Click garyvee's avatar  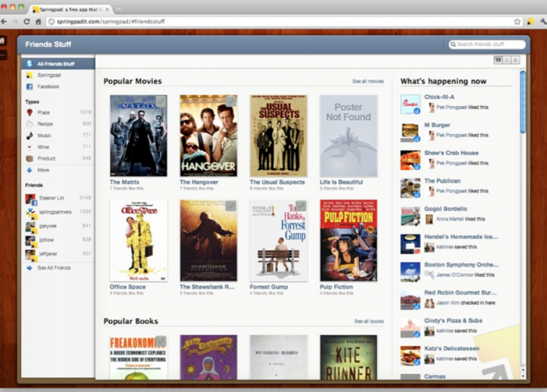31,227
